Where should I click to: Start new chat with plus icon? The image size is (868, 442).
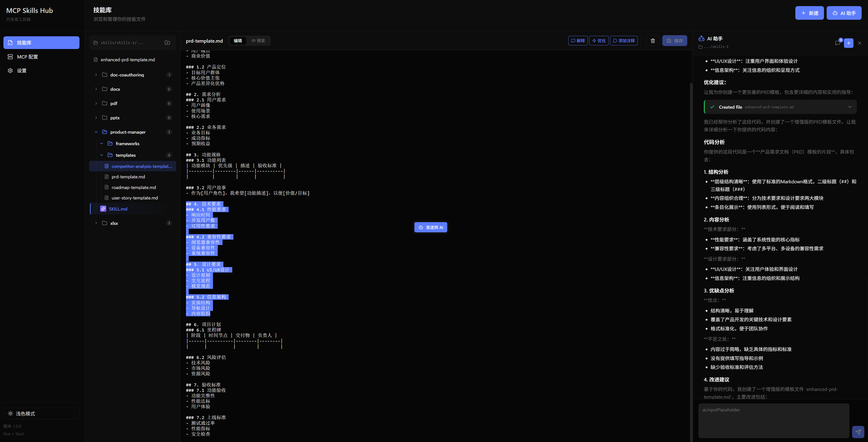(x=848, y=43)
